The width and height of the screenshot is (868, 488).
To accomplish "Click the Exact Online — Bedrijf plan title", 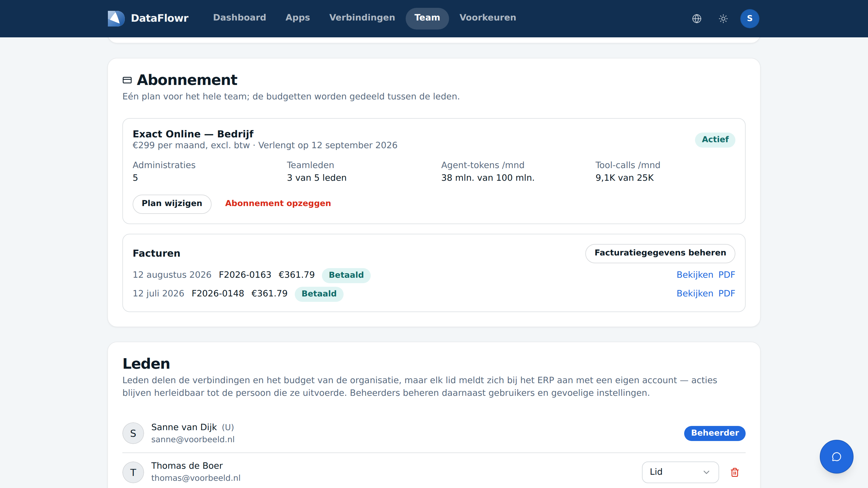I will click(193, 134).
